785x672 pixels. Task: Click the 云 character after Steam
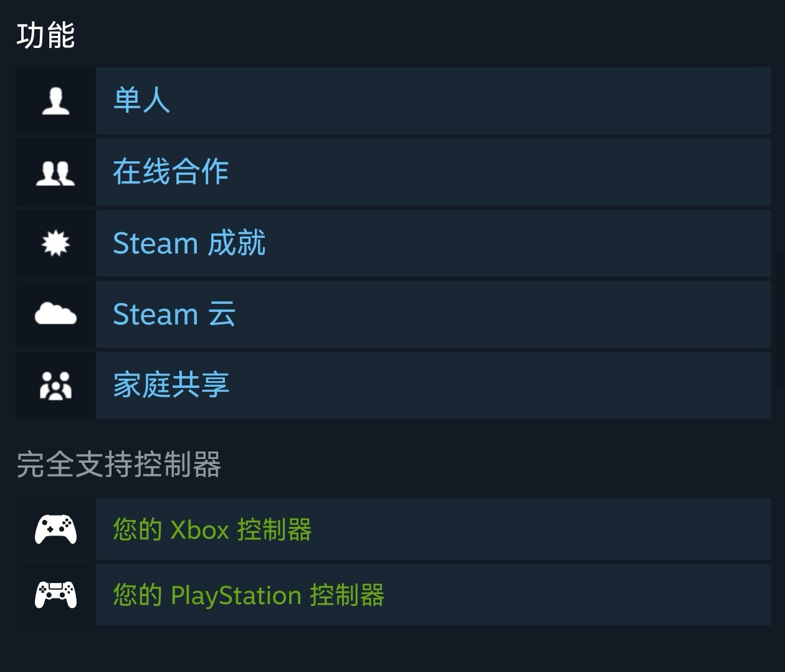click(x=222, y=314)
